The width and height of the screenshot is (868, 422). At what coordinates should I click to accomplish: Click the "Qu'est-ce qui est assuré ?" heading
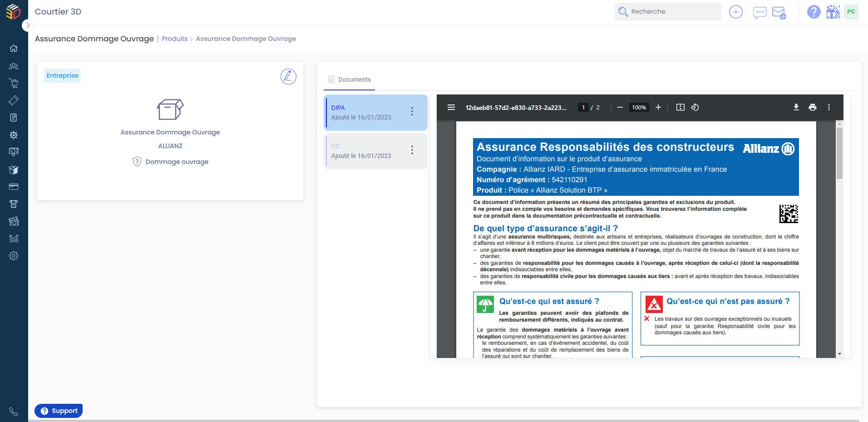549,301
